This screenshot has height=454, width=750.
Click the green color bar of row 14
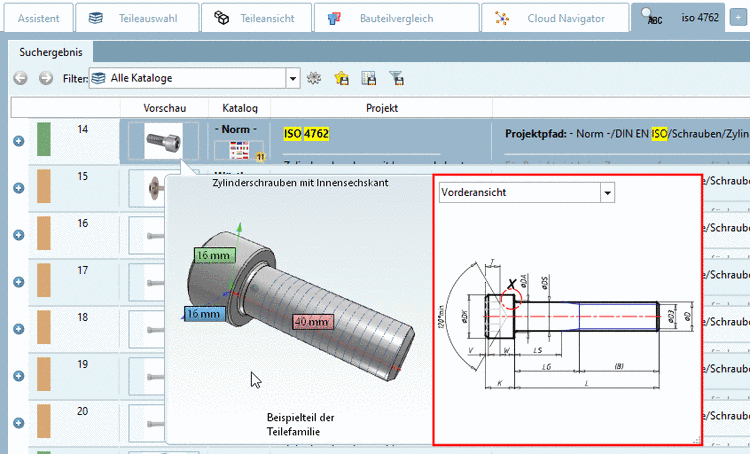coord(44,139)
